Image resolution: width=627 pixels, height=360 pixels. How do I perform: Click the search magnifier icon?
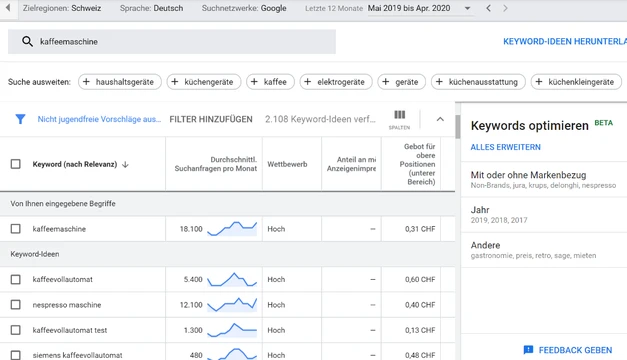[x=27, y=41]
